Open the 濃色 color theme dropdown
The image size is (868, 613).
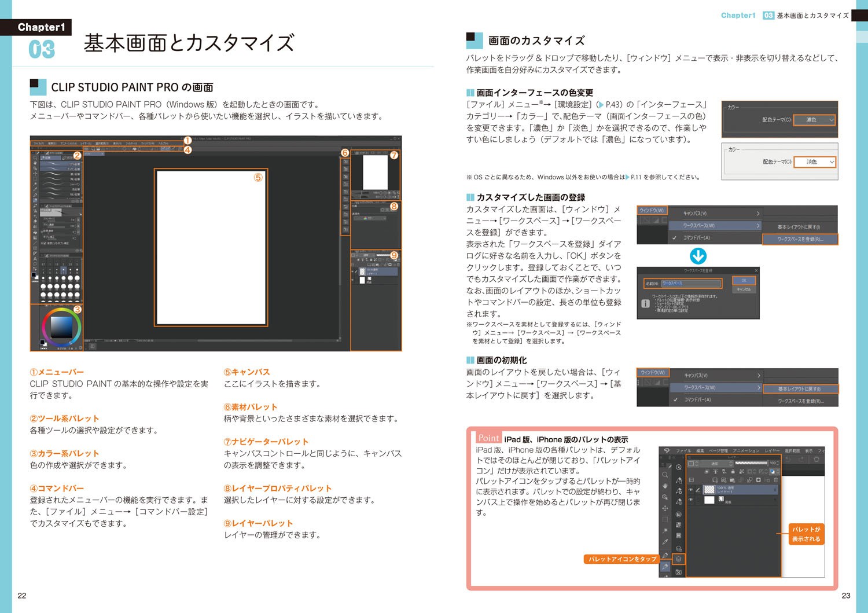point(815,120)
